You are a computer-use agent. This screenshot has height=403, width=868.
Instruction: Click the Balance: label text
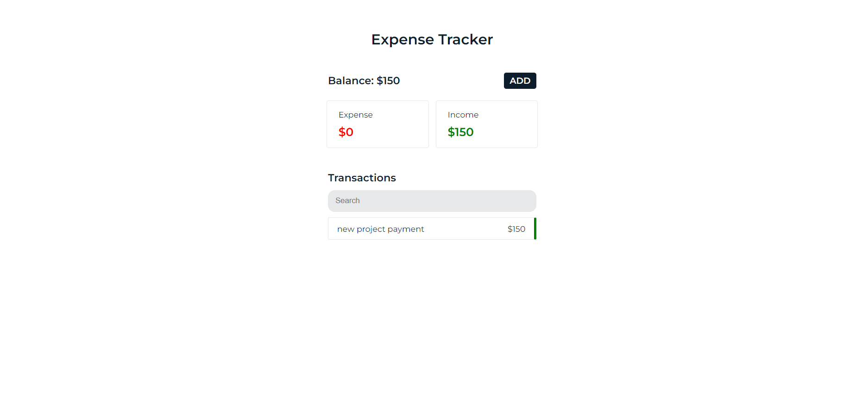[351, 81]
